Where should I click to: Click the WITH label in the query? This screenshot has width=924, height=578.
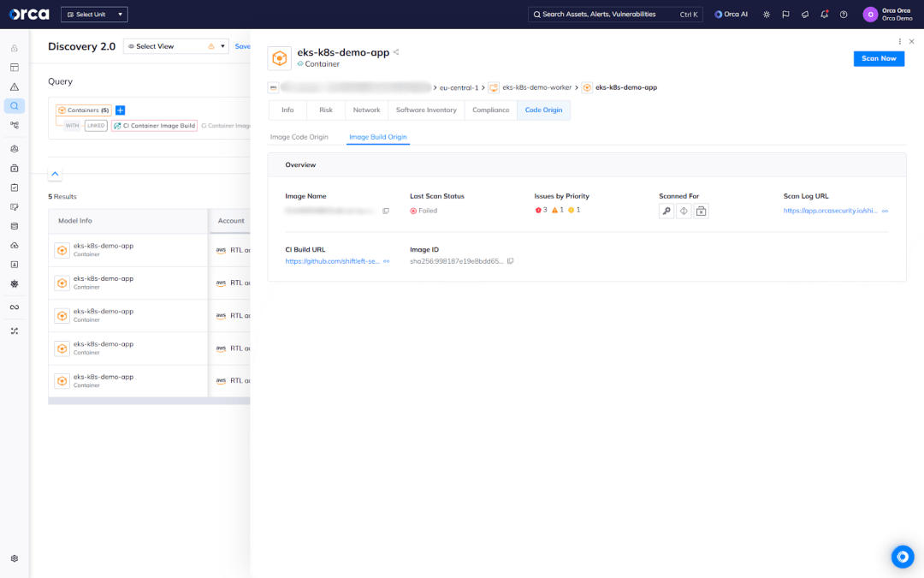(x=72, y=126)
